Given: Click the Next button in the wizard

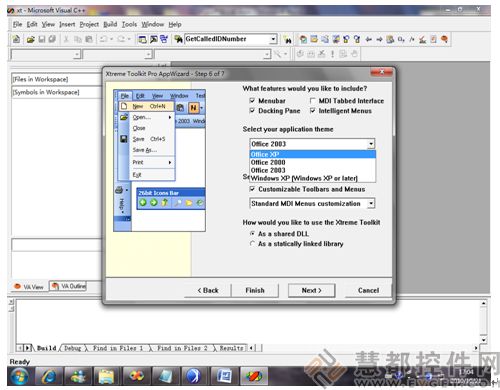Looking at the screenshot, I should (x=311, y=290).
